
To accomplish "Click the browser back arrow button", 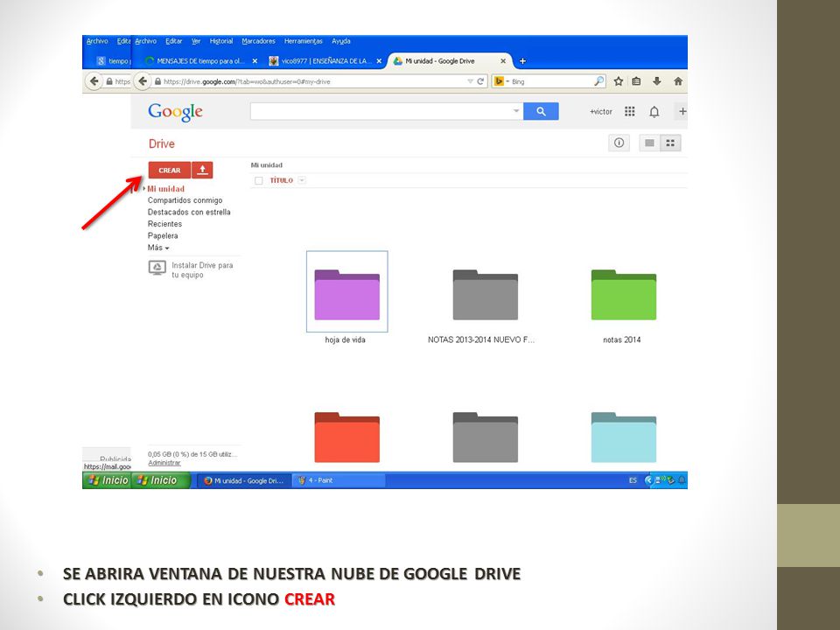I will click(143, 81).
